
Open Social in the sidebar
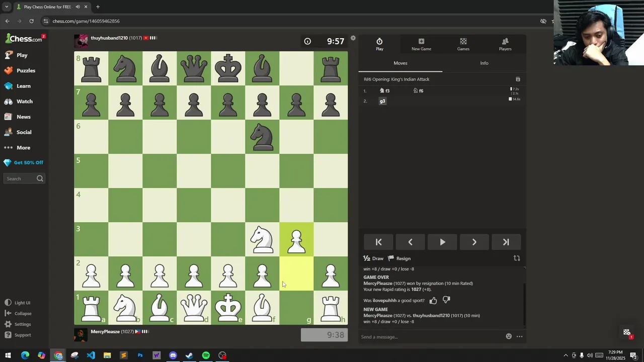click(x=24, y=132)
